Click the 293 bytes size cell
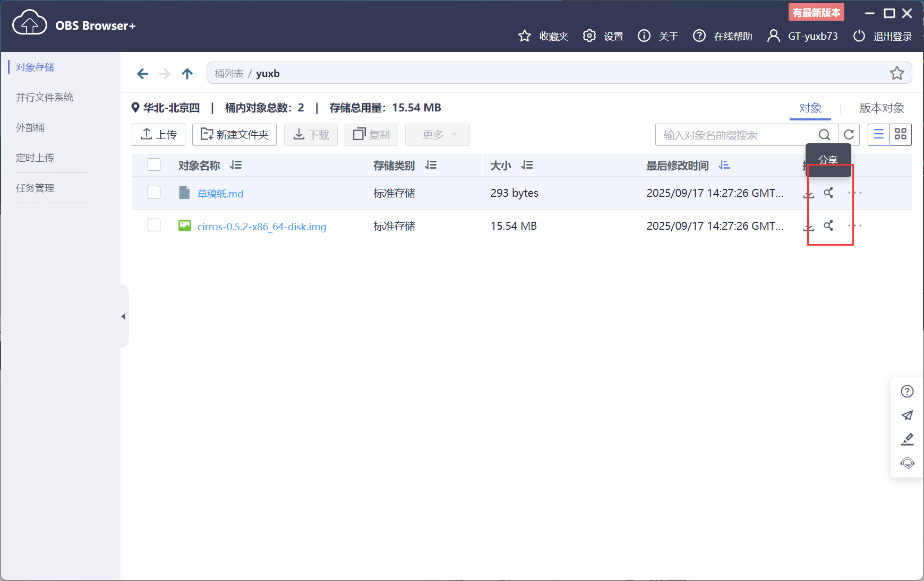The image size is (924, 581). (x=514, y=193)
